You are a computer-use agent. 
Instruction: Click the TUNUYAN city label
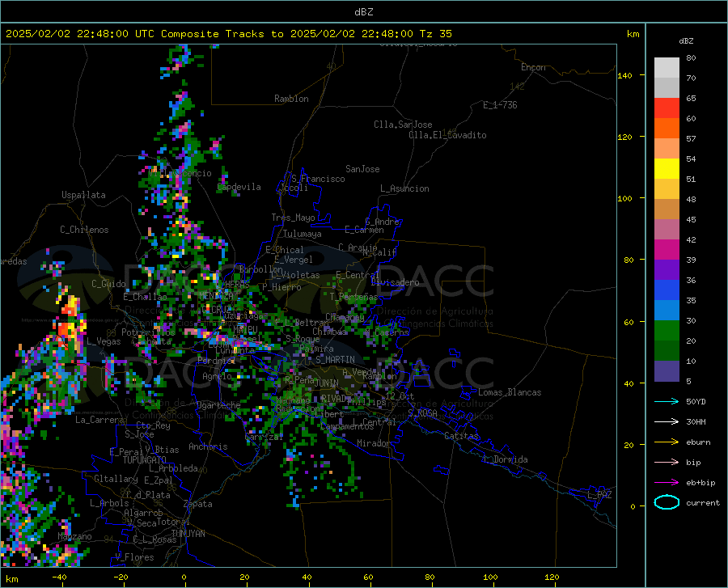188,534
